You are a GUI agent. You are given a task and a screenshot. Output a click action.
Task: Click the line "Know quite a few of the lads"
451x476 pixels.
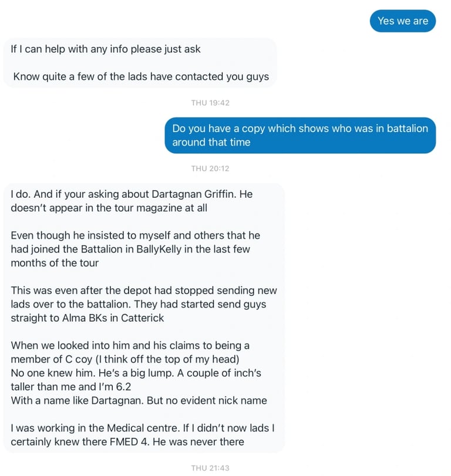tap(141, 76)
